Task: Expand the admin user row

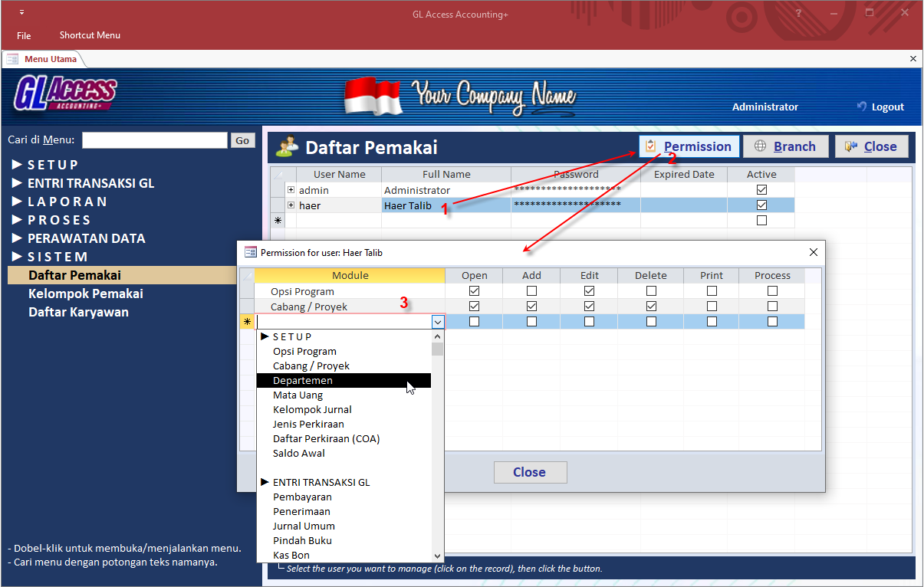Action: click(x=291, y=190)
